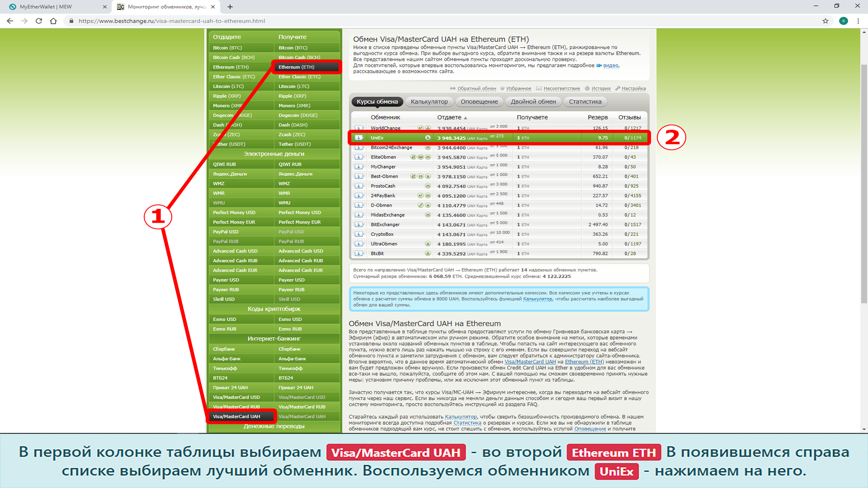Switch to the Статистика tab

pyautogui.click(x=585, y=102)
